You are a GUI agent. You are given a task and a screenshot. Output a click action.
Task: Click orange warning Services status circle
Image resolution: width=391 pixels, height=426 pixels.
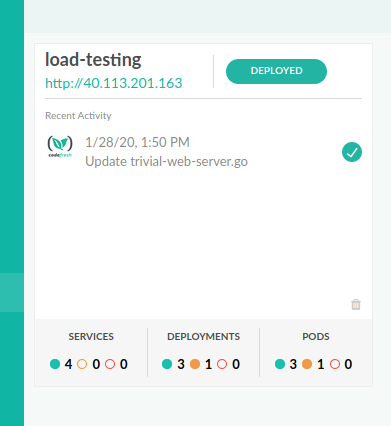pos(82,364)
